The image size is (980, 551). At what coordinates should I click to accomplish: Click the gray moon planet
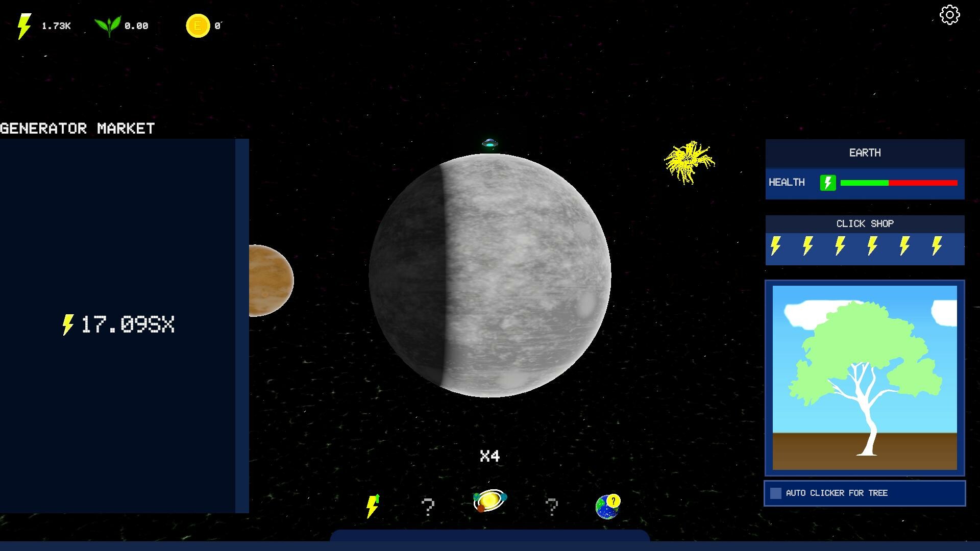[x=490, y=275]
